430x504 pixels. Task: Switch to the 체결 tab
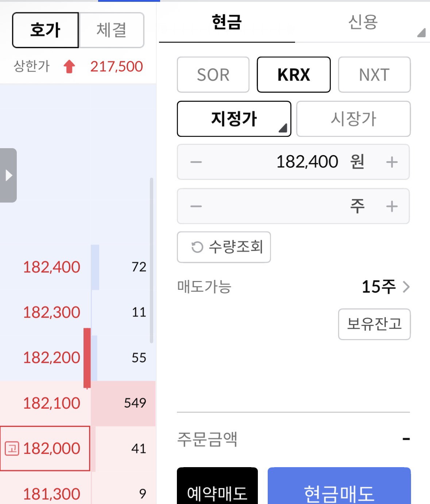[112, 30]
